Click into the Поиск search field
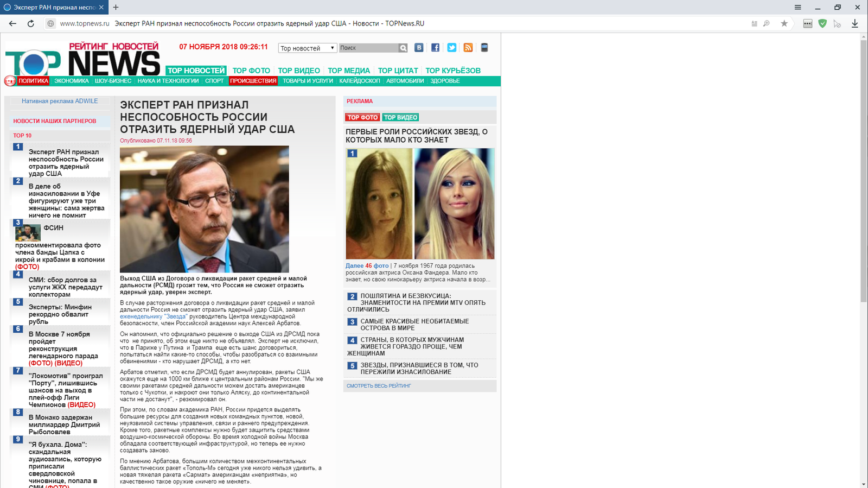 tap(369, 48)
